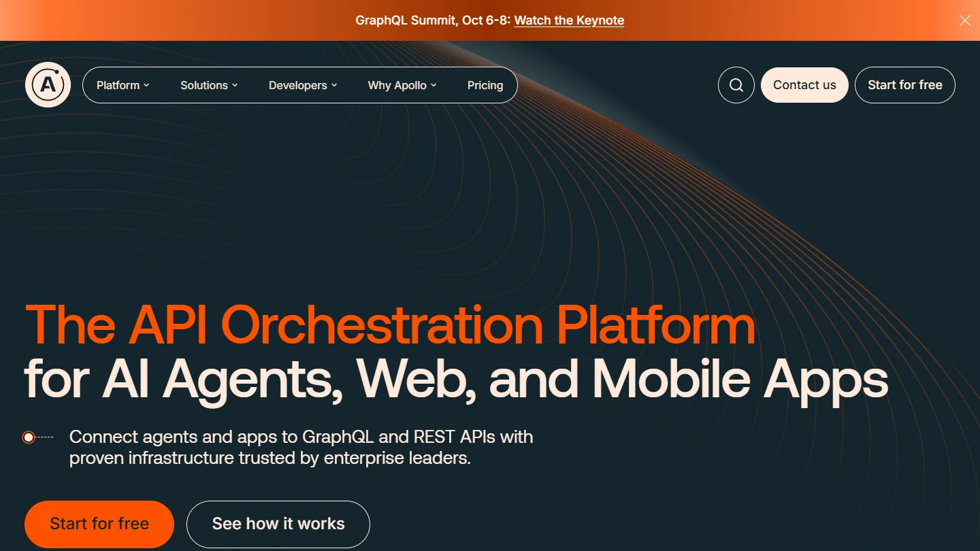980x551 pixels.
Task: Click the orange Start for free button
Action: click(99, 524)
